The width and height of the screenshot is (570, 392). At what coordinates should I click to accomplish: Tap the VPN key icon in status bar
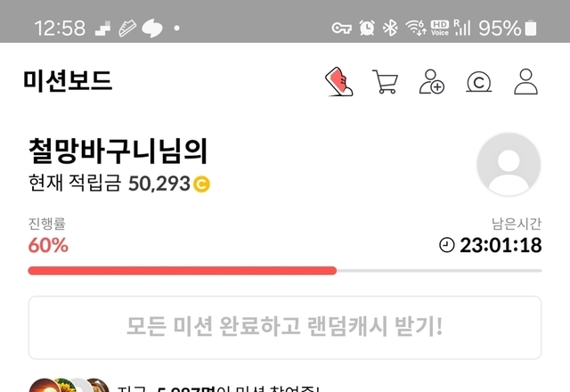pyautogui.click(x=341, y=28)
